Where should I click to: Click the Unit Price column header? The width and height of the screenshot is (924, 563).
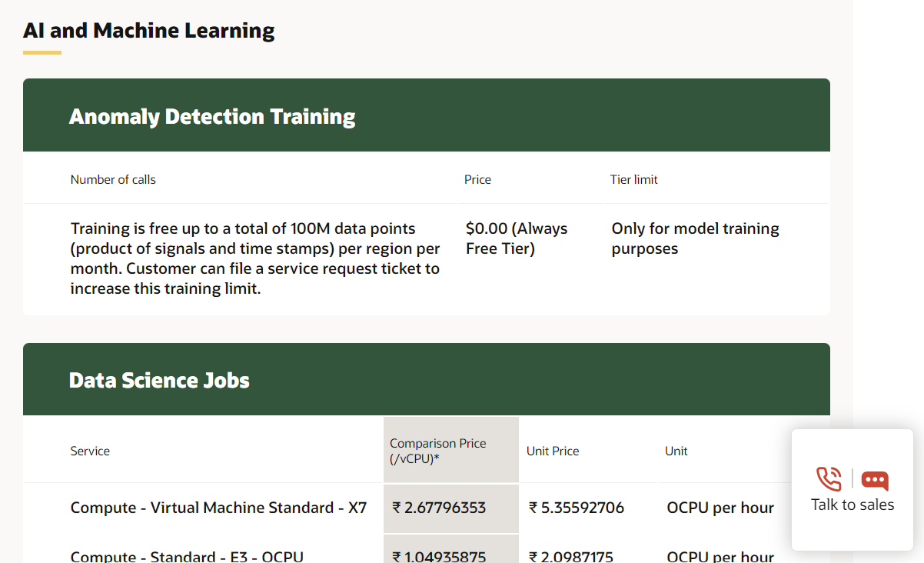[553, 451]
